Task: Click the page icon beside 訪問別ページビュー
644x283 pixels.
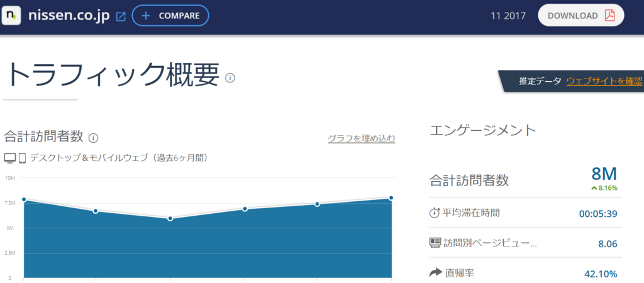Action: point(435,243)
